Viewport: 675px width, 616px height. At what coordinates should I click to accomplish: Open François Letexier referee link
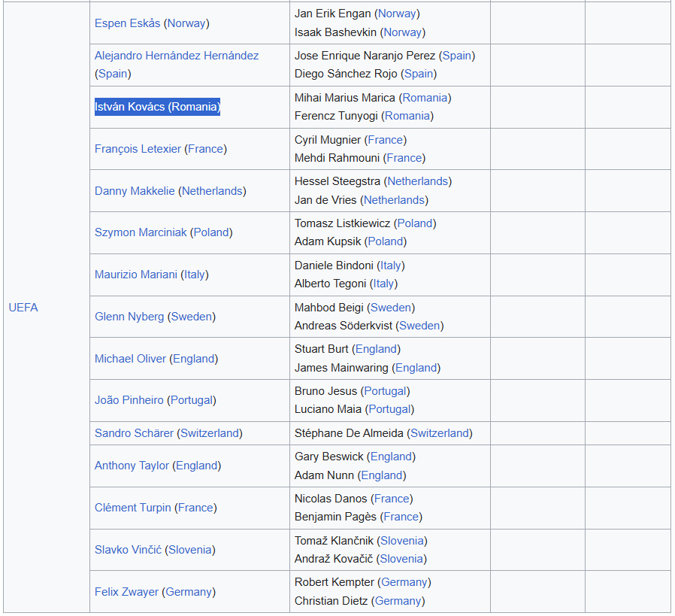(138, 149)
